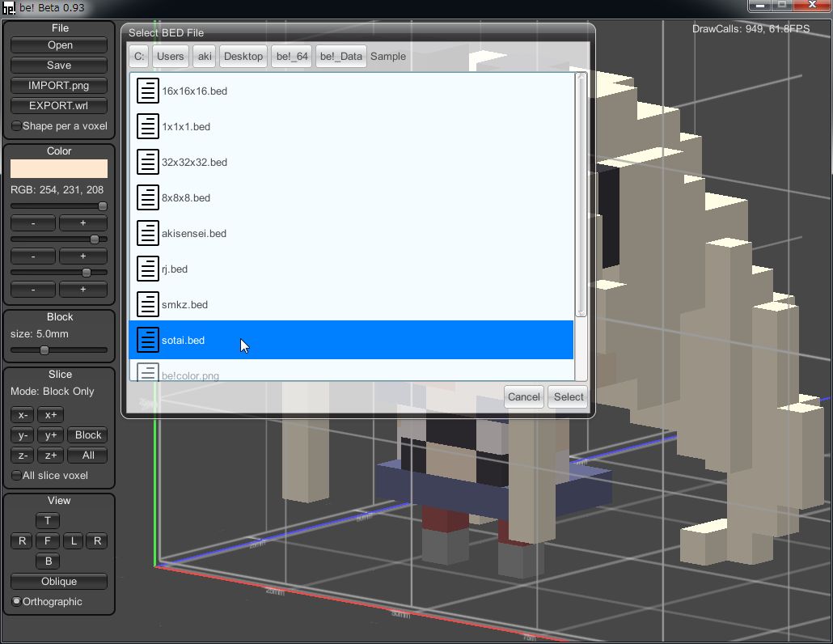This screenshot has width=833, height=644.
Task: Select the 32x32x32.bed file icon
Action: pos(147,162)
